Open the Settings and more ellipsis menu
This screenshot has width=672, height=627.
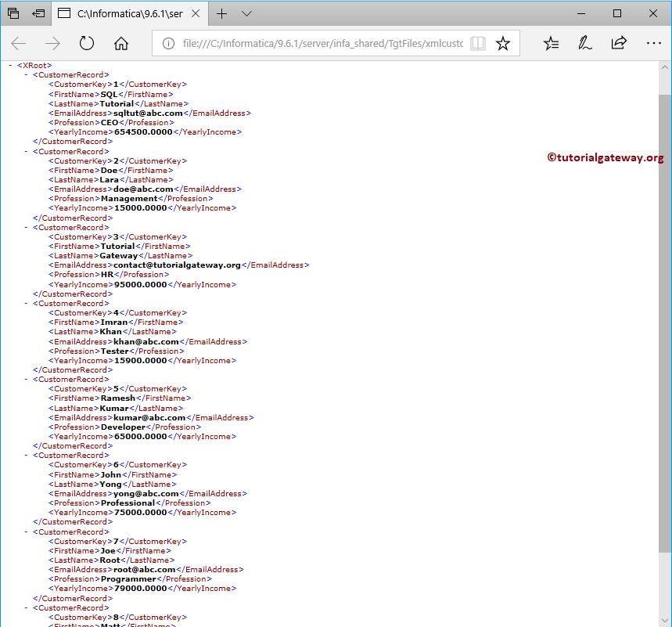(653, 43)
